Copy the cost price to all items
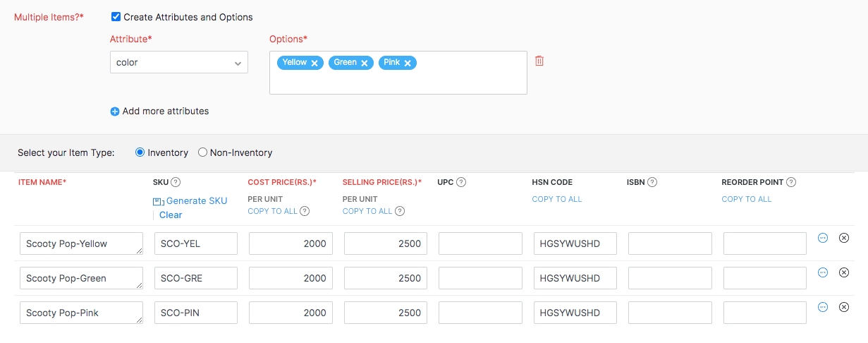The height and width of the screenshot is (343, 868). [x=273, y=211]
